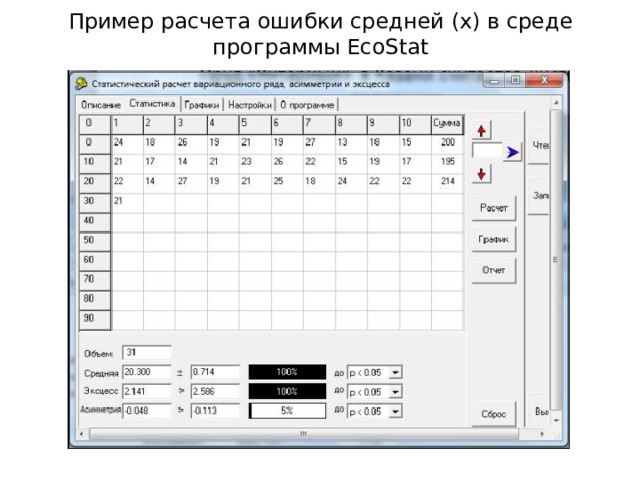This screenshot has height=480, width=640.
Task: Click the sum cell 200
Action: pos(447,142)
